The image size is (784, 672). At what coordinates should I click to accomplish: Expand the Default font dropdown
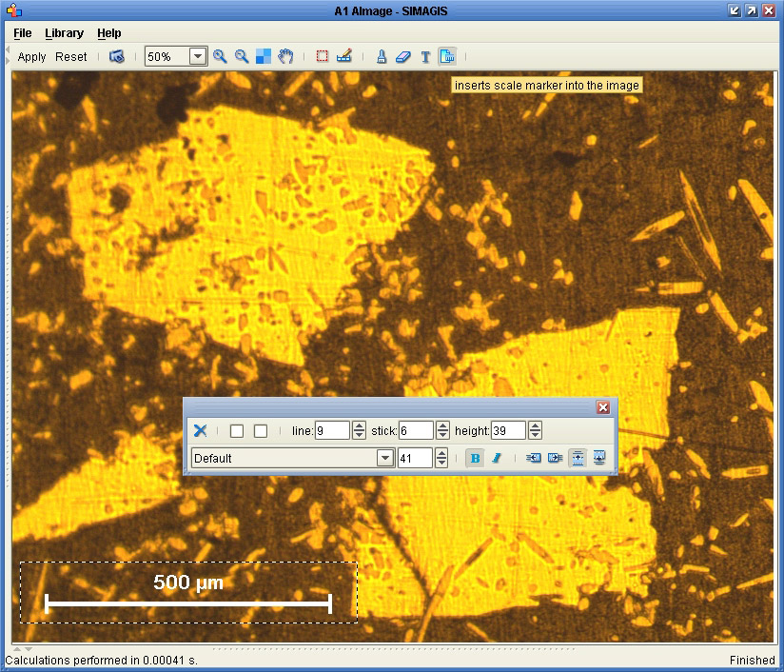(x=385, y=458)
